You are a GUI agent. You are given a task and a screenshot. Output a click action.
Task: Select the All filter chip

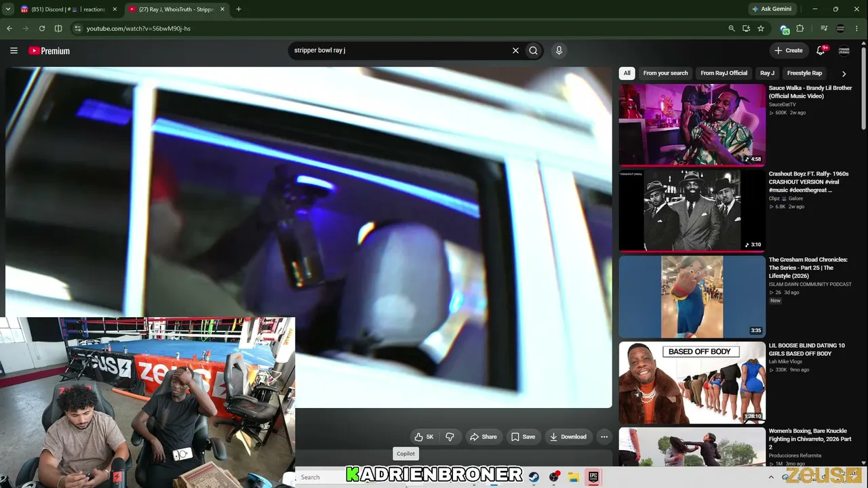[627, 73]
